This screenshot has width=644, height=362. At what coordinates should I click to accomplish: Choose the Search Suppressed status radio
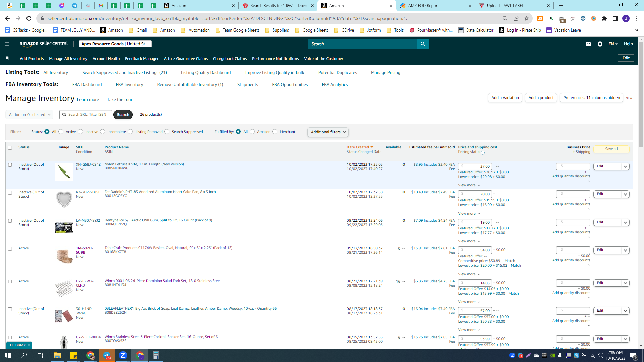point(167,132)
